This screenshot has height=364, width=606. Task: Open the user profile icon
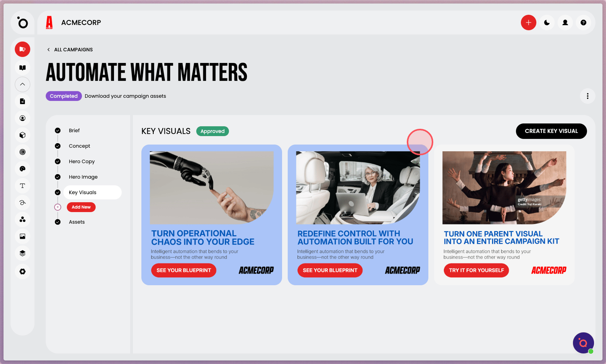tap(565, 23)
